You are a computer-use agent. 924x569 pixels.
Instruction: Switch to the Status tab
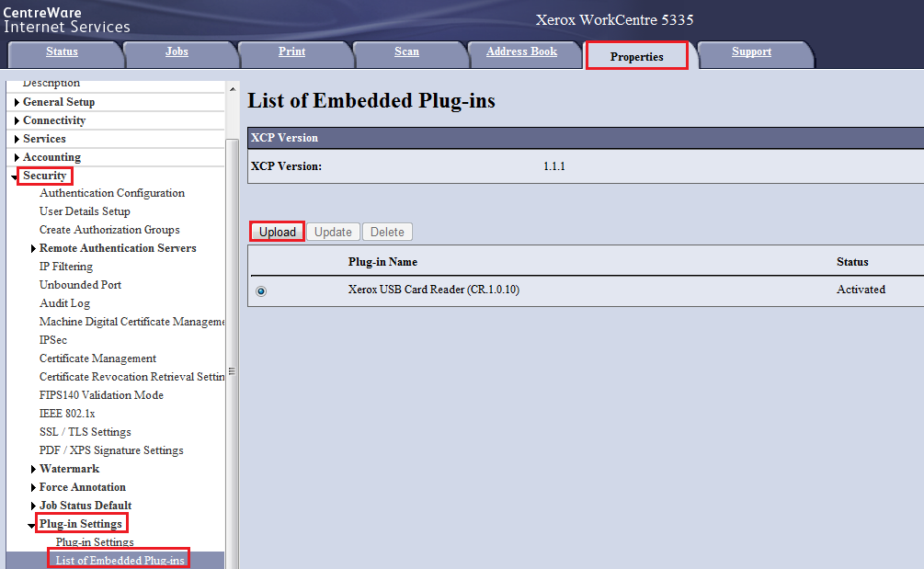click(62, 52)
